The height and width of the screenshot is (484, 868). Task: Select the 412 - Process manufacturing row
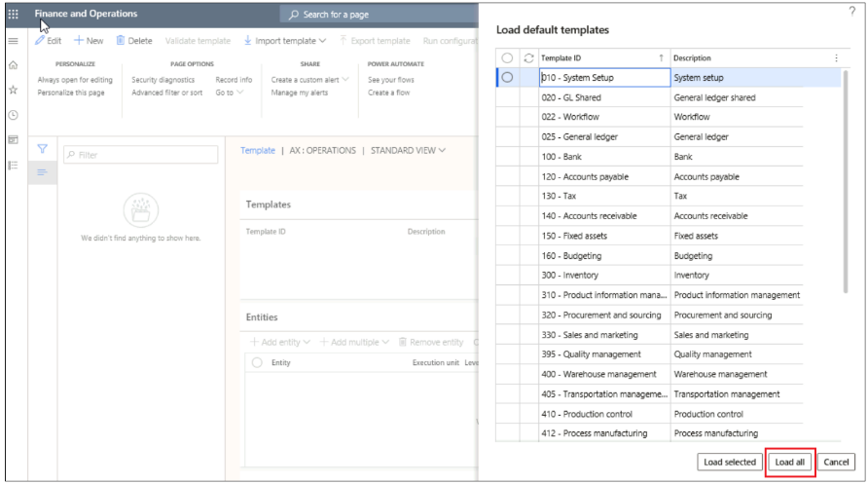point(649,433)
